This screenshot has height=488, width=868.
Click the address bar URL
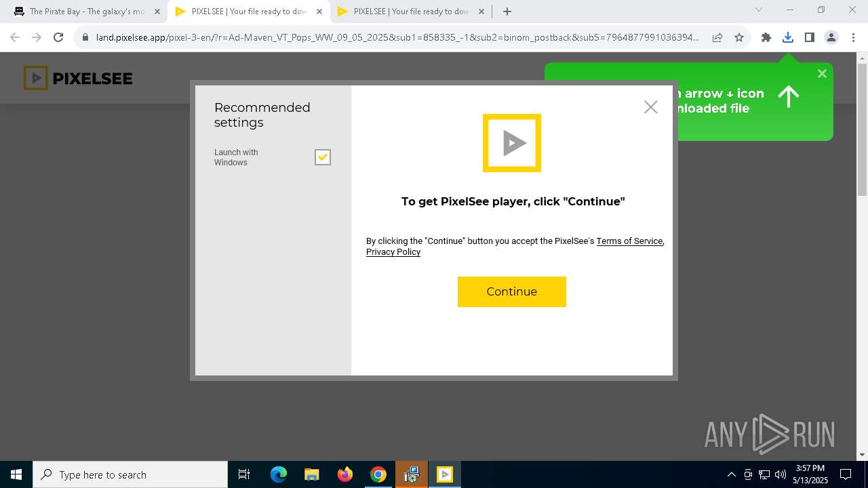pos(397,37)
